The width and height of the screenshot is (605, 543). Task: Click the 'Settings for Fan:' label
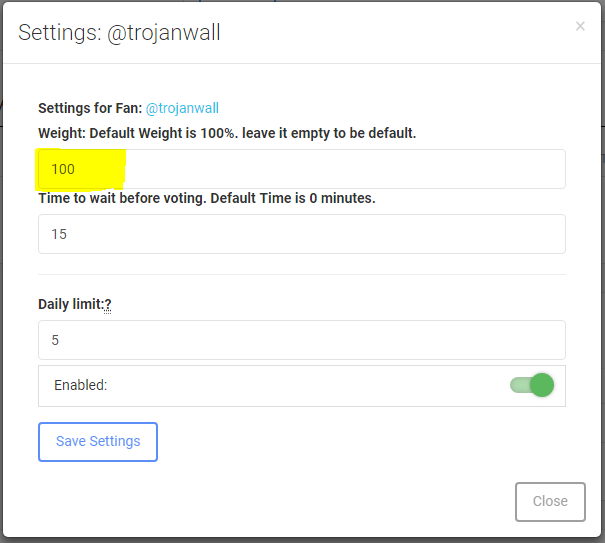pyautogui.click(x=90, y=108)
